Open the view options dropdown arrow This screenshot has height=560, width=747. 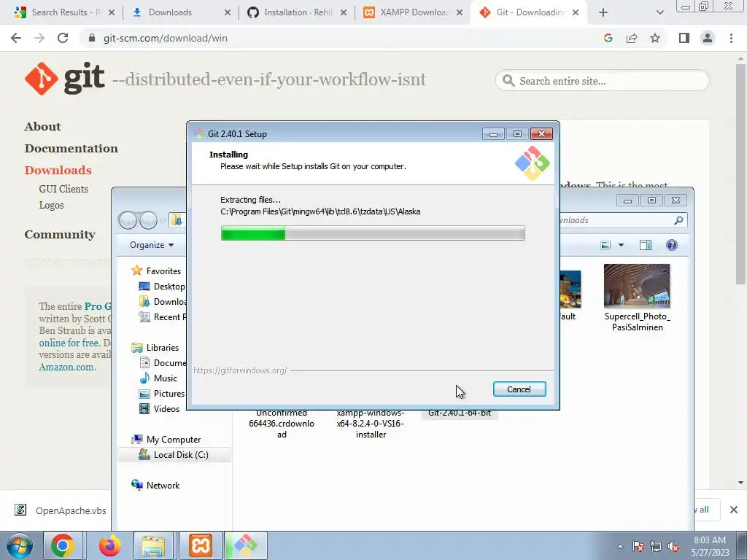pyautogui.click(x=621, y=245)
